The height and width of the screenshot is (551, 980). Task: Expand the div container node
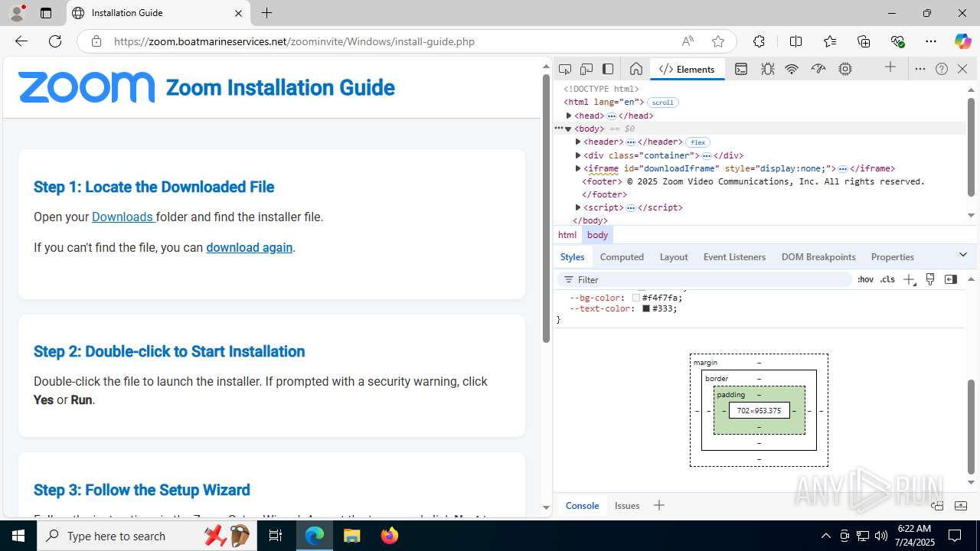coord(578,155)
